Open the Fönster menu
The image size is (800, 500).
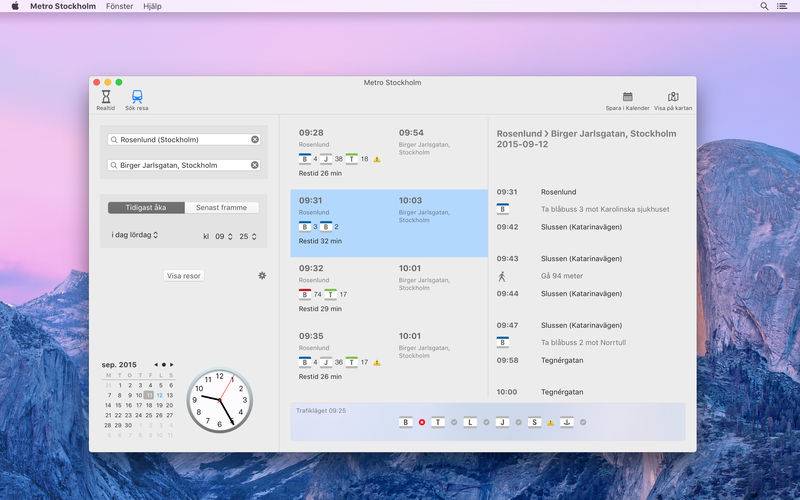point(119,6)
